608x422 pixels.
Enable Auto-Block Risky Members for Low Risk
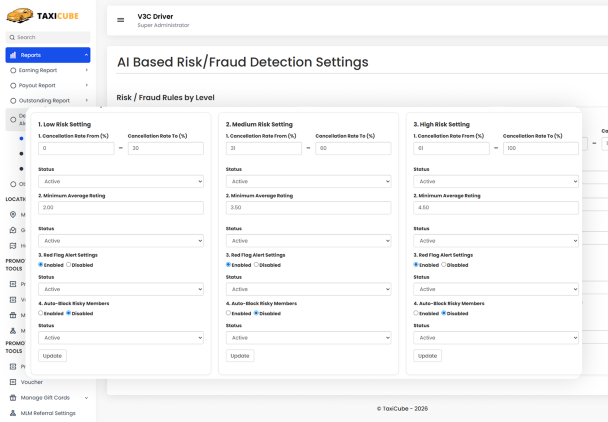(41, 313)
